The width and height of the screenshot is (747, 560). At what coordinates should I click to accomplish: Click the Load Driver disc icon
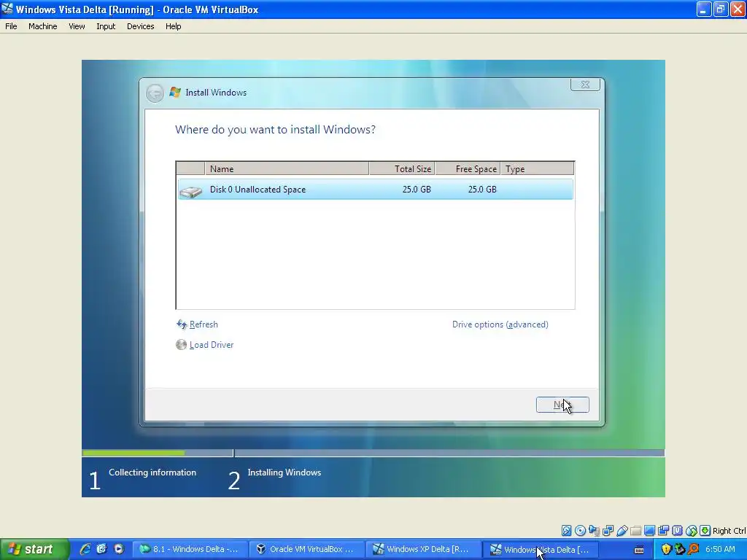pyautogui.click(x=181, y=345)
